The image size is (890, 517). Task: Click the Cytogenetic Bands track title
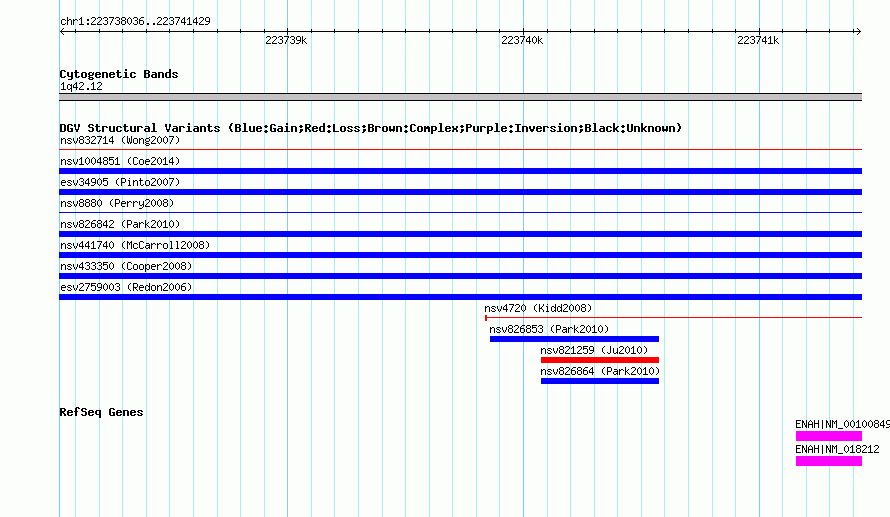[x=119, y=74]
